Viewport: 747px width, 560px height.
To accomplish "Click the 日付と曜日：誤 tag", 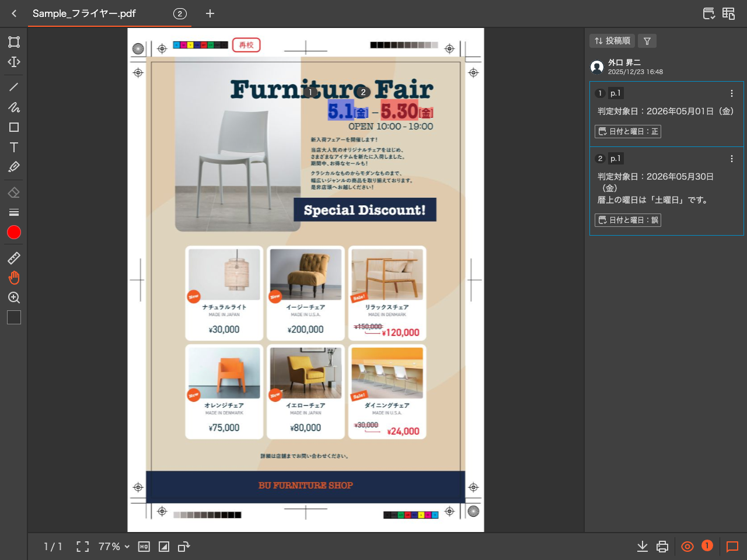I will click(x=628, y=220).
